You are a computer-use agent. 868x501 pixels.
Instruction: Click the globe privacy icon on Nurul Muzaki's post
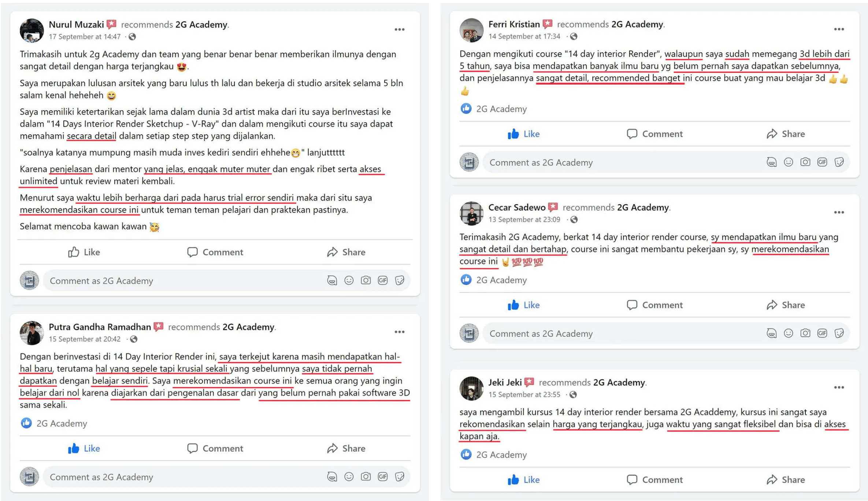pos(132,37)
